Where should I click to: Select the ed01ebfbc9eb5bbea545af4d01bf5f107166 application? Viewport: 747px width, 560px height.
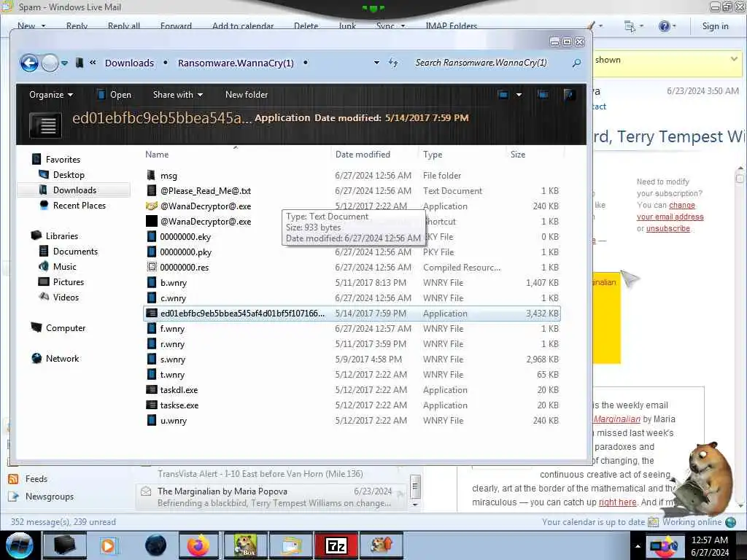pos(352,314)
